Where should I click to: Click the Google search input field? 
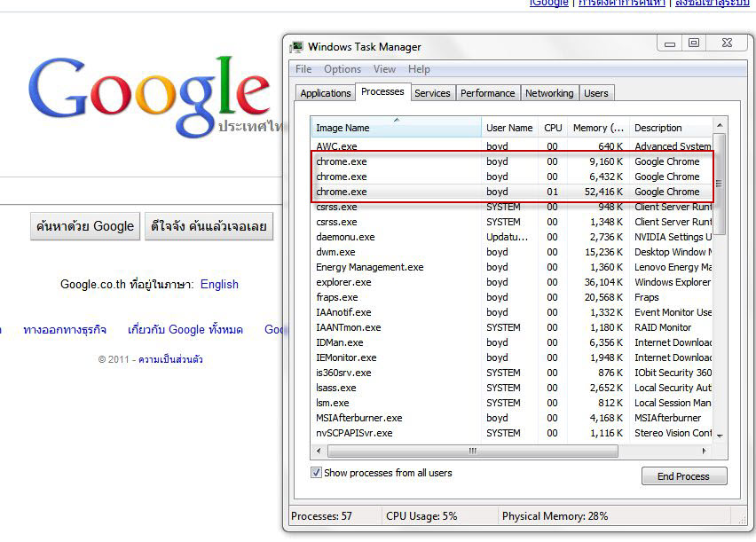coord(140,191)
